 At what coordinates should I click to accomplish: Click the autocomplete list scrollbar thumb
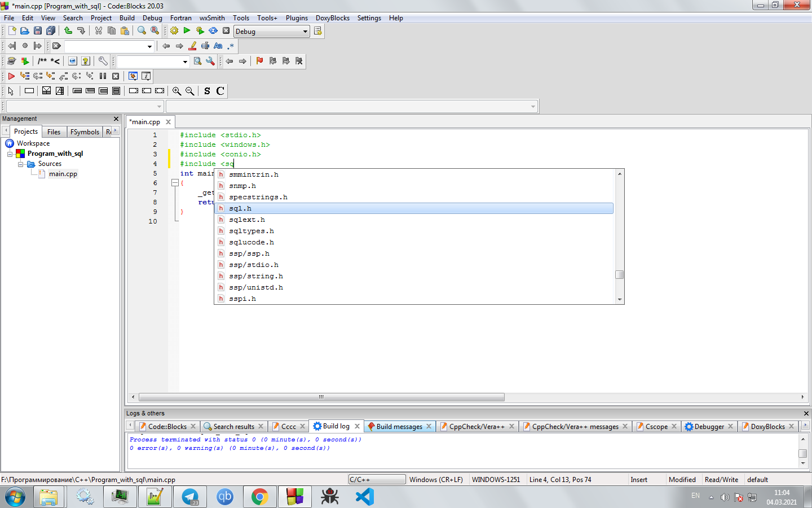click(619, 275)
